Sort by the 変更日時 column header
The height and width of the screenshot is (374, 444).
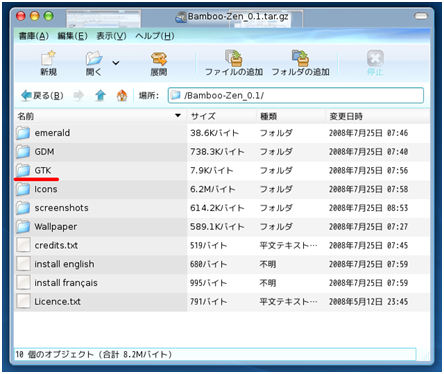[377, 116]
